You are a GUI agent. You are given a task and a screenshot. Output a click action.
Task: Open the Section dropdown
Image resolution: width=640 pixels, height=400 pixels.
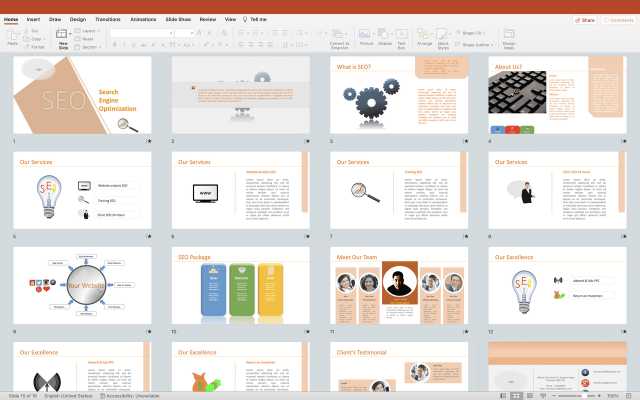90,46
